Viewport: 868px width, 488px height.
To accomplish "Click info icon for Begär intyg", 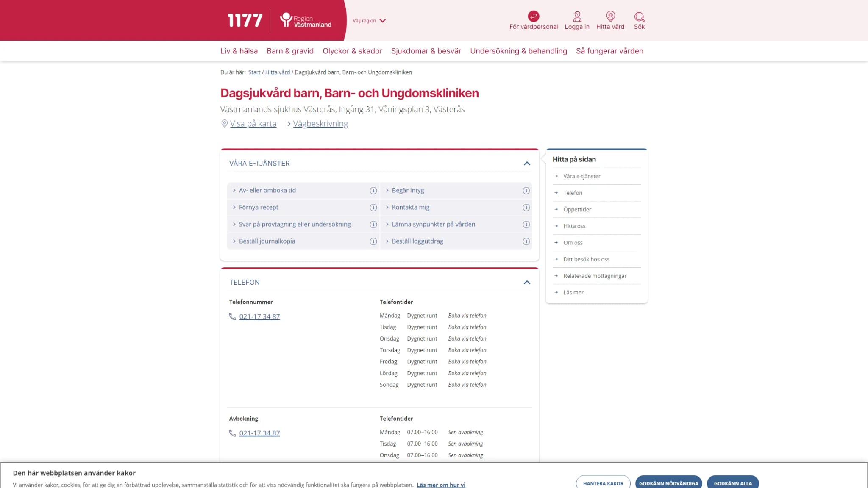I will 526,191.
